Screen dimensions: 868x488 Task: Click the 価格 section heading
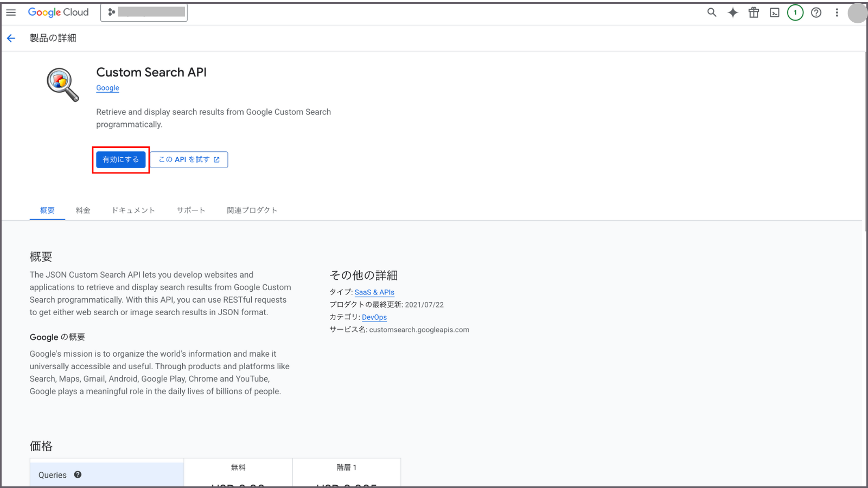pyautogui.click(x=41, y=446)
